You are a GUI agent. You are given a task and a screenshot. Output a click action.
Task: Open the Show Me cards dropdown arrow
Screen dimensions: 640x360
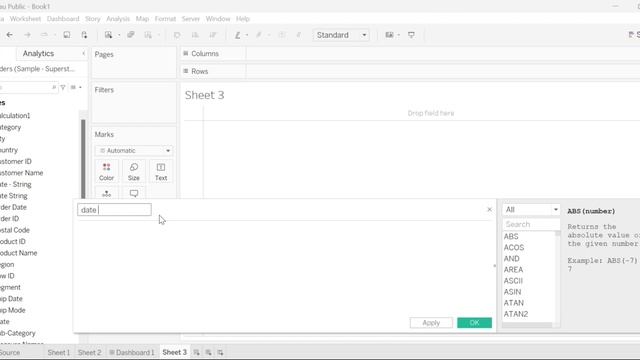point(398,35)
